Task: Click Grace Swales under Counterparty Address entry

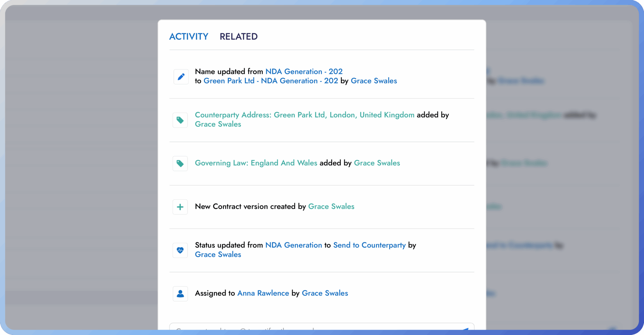Action: (x=218, y=124)
